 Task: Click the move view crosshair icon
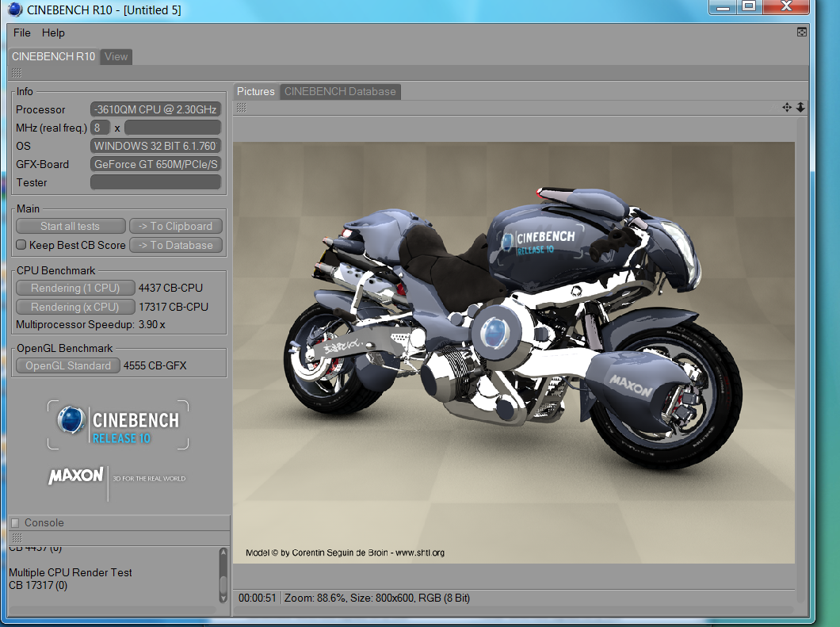pyautogui.click(x=786, y=108)
